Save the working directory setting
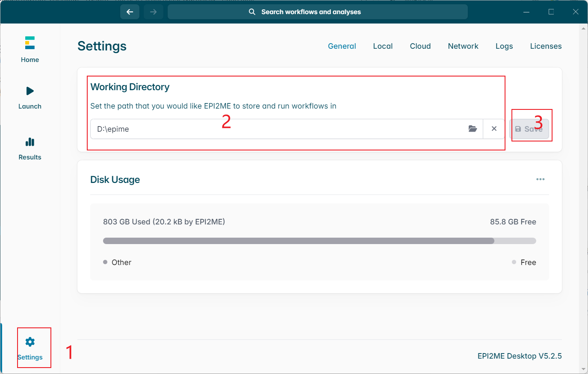588x374 pixels. 529,129
